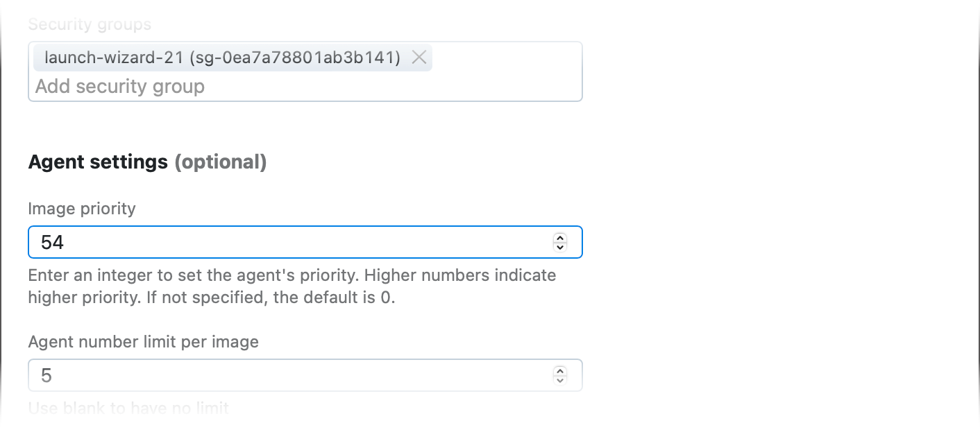Click the launch-wizard-21 security group chip
980x430 pixels.
click(x=222, y=58)
